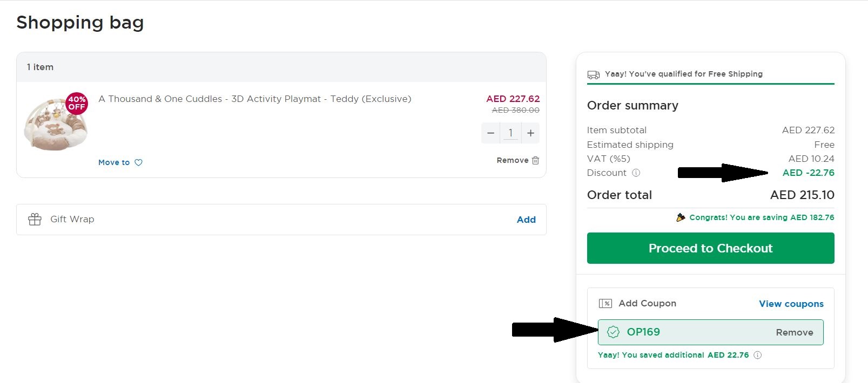Screen dimensions: 868x383
Task: Click the party popper icon near Congrats message
Action: [682, 217]
